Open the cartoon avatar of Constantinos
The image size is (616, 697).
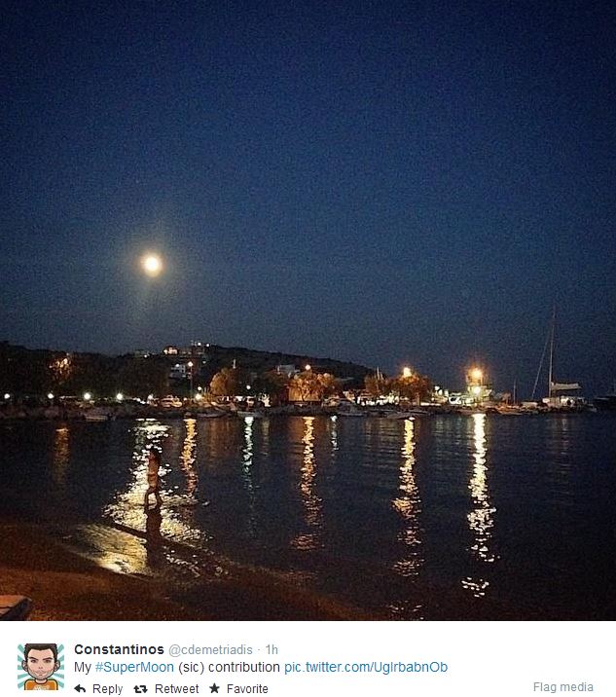41,666
